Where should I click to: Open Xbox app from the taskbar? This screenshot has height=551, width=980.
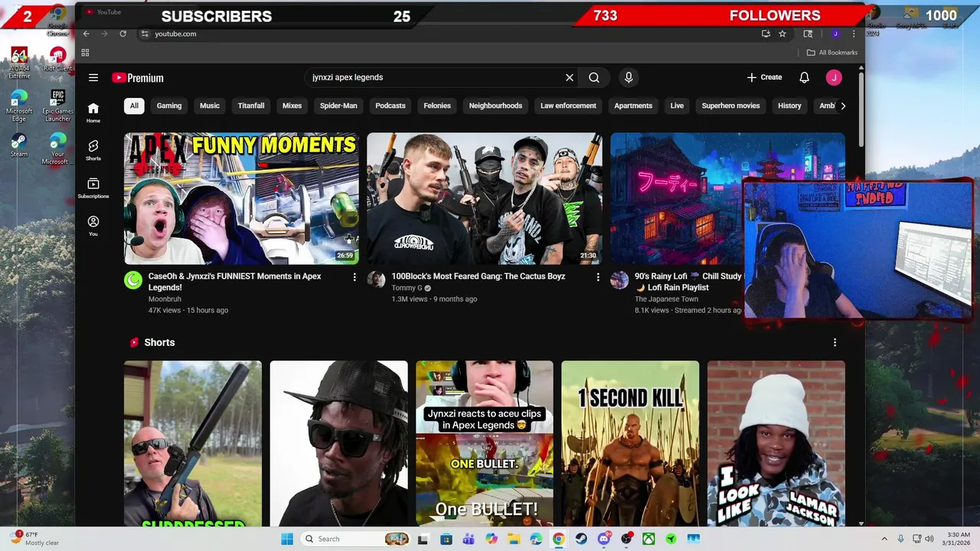coord(648,539)
